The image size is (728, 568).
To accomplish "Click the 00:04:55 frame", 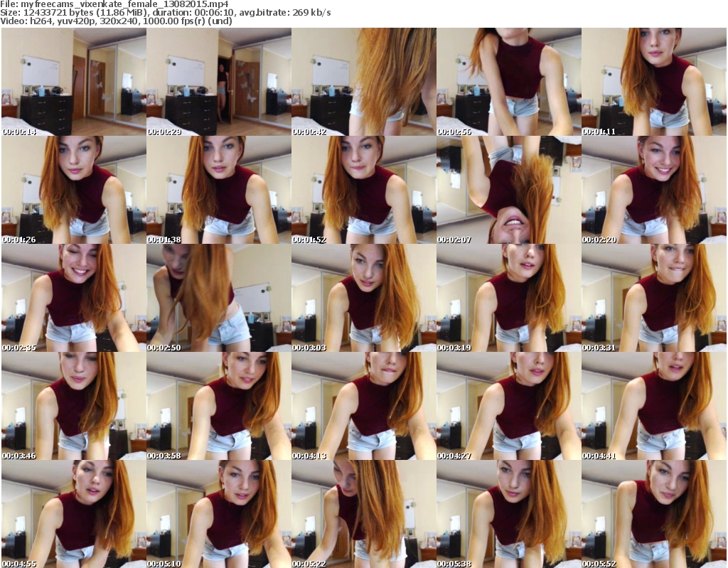I will [x=74, y=514].
